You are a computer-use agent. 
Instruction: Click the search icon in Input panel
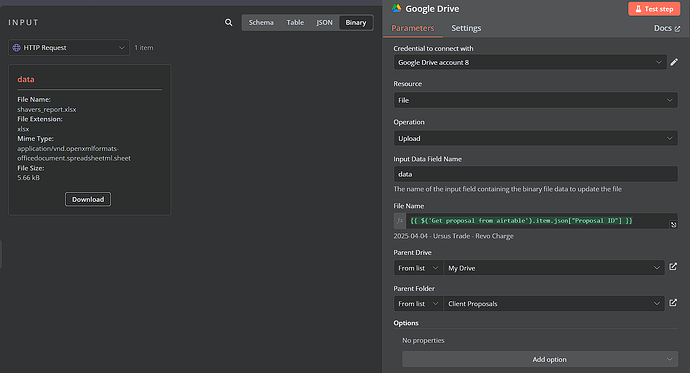(228, 22)
